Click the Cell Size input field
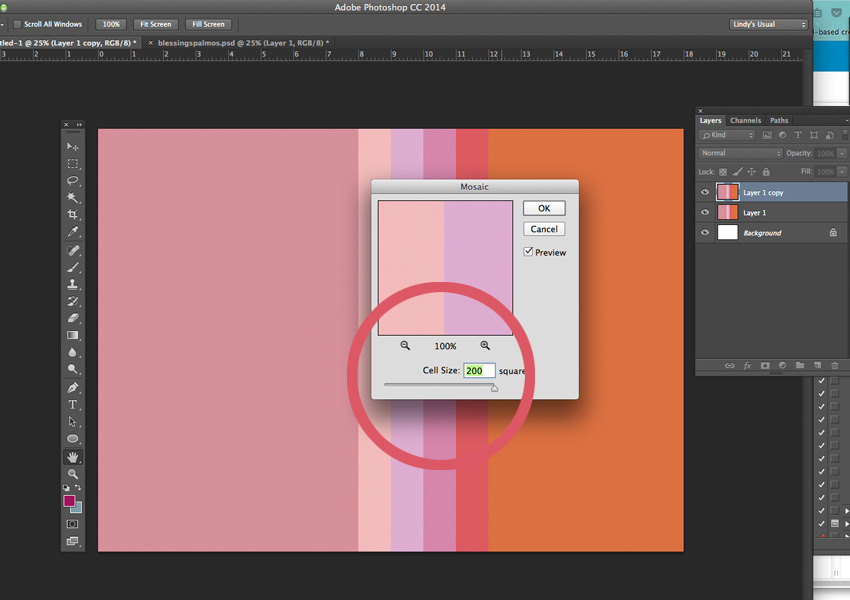 (x=479, y=371)
